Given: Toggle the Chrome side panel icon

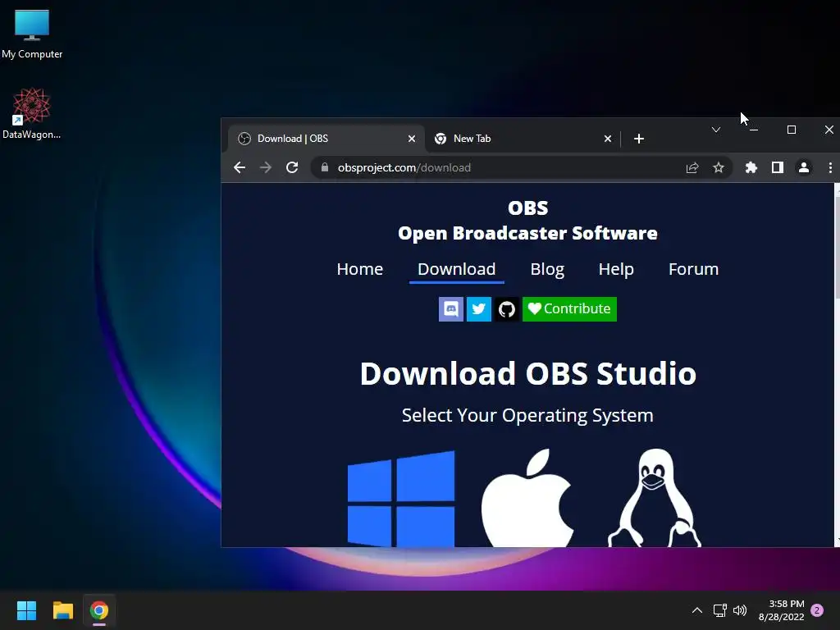Looking at the screenshot, I should (778, 167).
